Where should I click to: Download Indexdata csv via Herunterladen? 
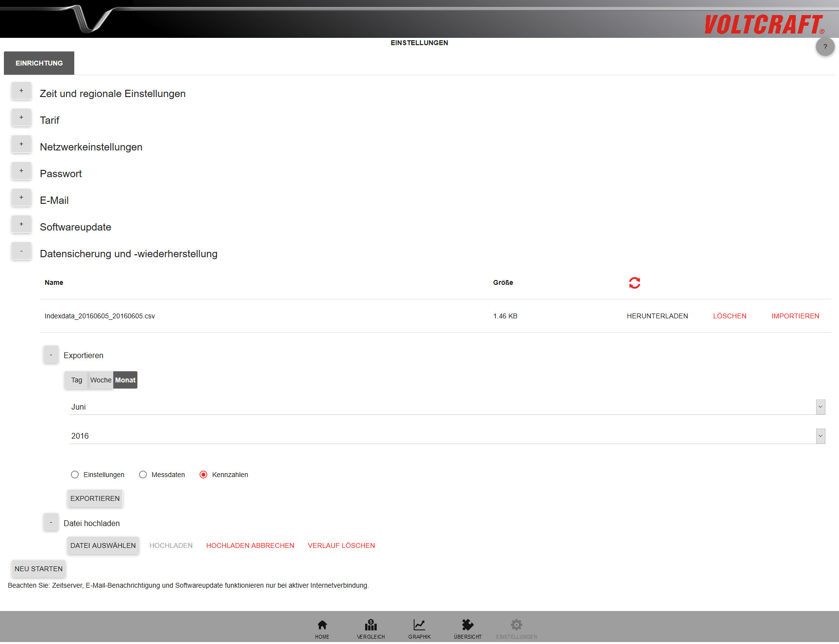[657, 316]
